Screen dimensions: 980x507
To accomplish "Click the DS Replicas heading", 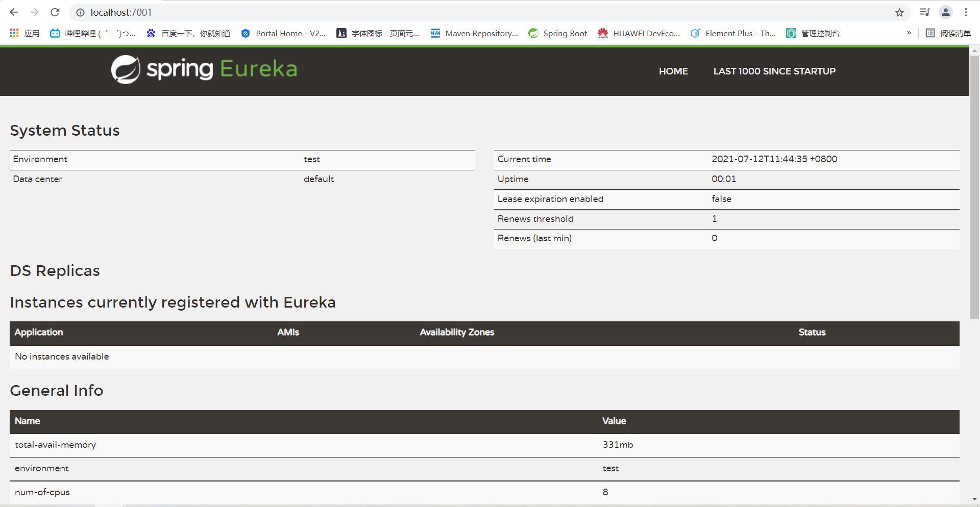I will click(x=55, y=271).
